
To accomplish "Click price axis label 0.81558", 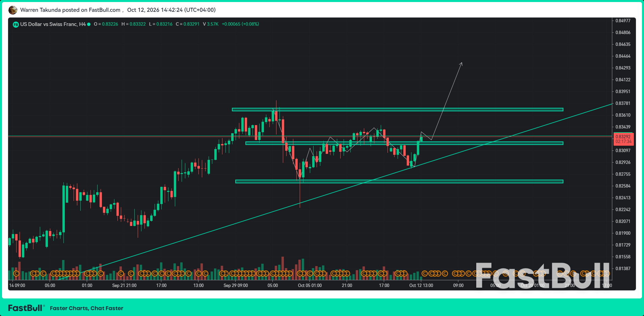I will 623,257.
